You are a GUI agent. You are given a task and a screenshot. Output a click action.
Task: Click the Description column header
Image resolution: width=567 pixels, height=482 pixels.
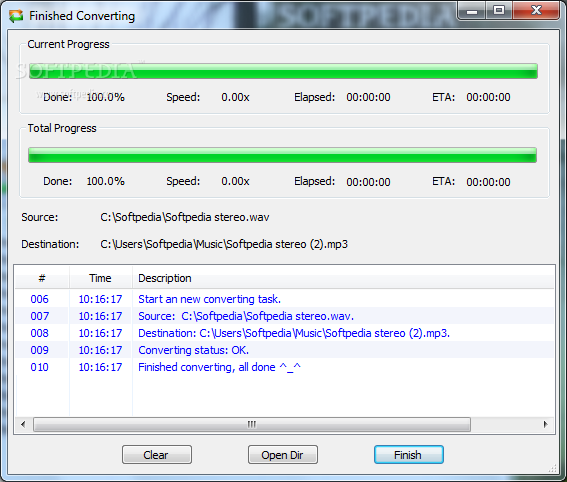click(x=344, y=278)
